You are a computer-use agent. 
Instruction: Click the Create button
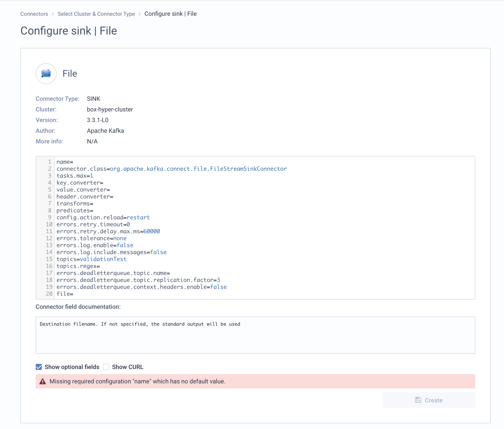pyautogui.click(x=429, y=400)
